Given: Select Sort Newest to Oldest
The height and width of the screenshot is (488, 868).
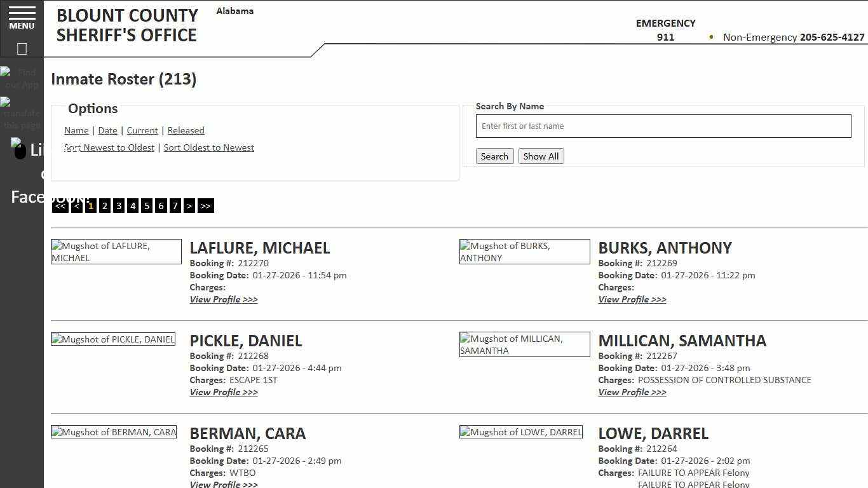Looking at the screenshot, I should 109,147.
